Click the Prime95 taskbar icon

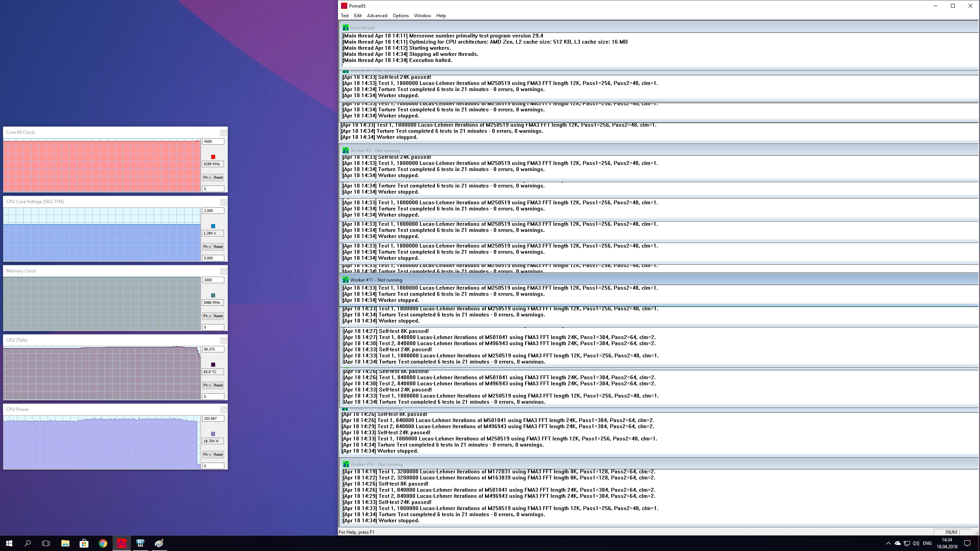[122, 543]
